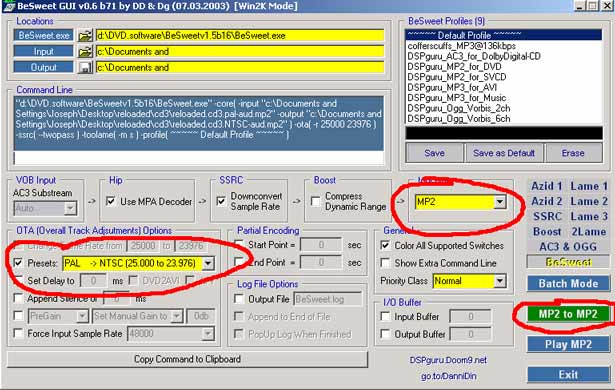The image size is (615, 390).
Task: Uncheck Downconvert Sample Rate
Action: [221, 201]
